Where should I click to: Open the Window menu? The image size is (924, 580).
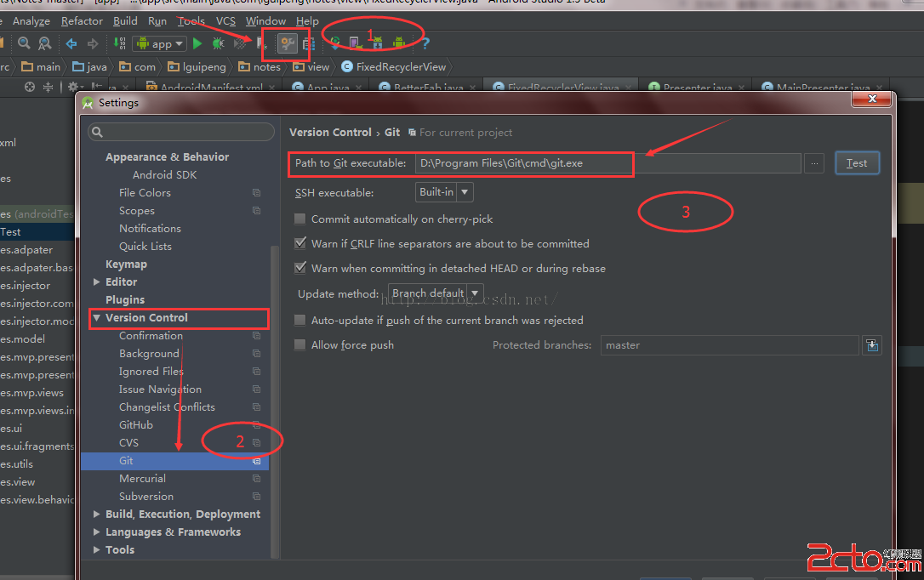265,21
